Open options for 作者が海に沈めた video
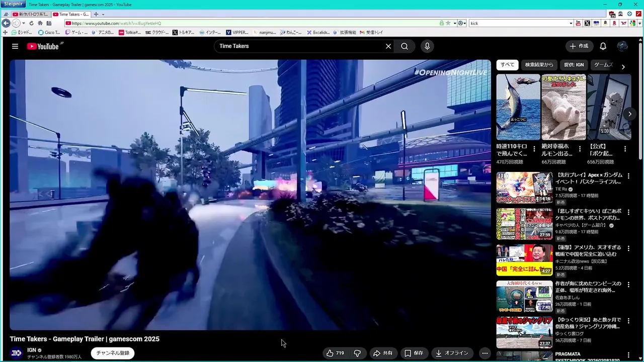The height and width of the screenshot is (362, 644). pyautogui.click(x=628, y=285)
